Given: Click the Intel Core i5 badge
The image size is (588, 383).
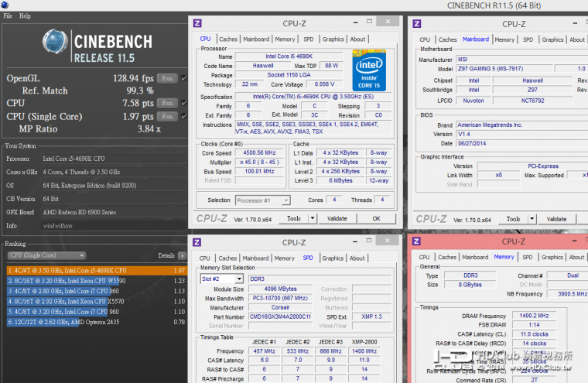Looking at the screenshot, I should (x=369, y=70).
